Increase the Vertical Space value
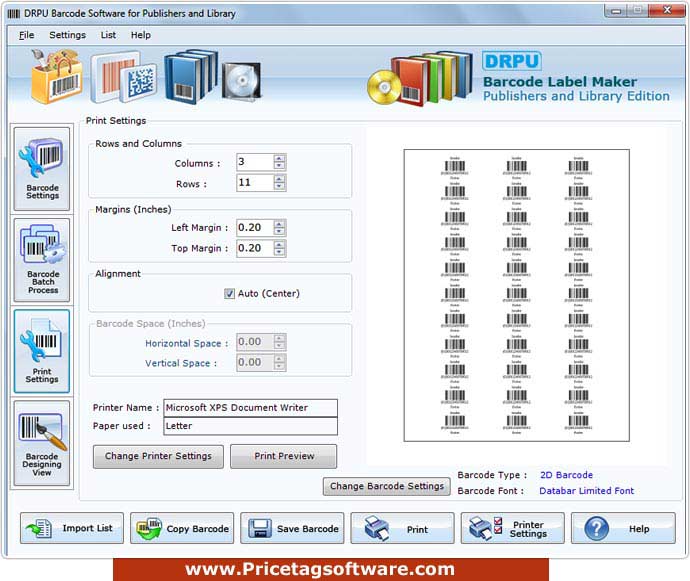 point(279,358)
